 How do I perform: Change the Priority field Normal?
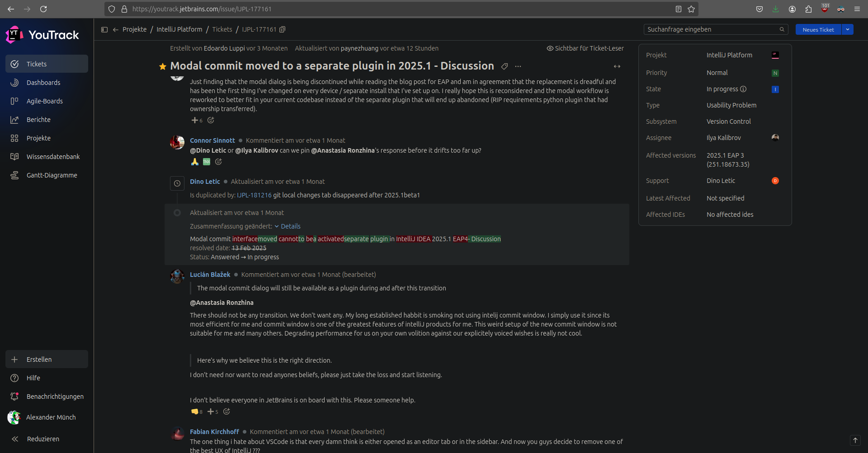(717, 73)
